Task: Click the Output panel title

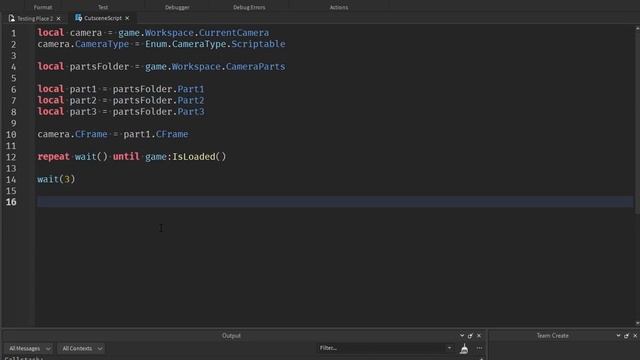Action: click(231, 336)
